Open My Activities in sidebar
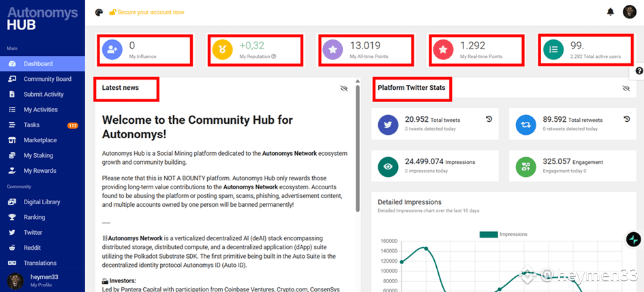 click(42, 110)
